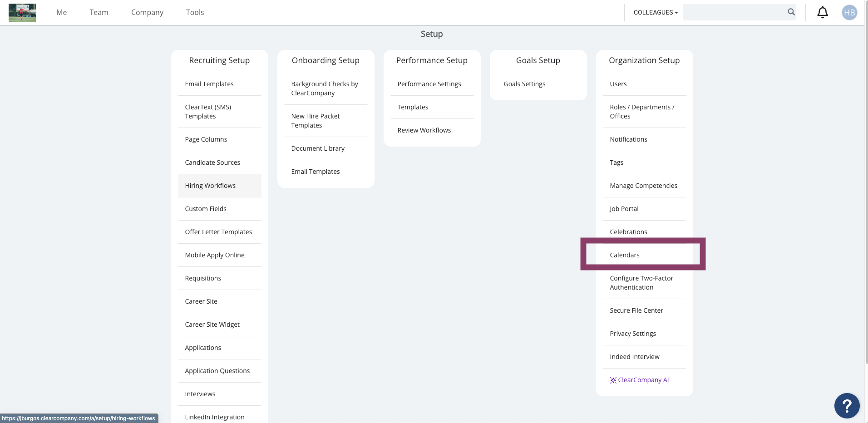Image resolution: width=868 pixels, height=423 pixels.
Task: Open the Me menu
Action: 62,12
